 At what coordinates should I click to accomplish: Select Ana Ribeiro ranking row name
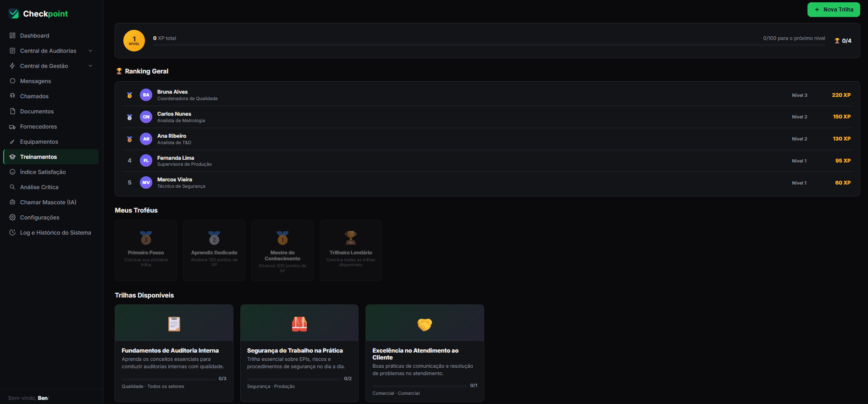click(171, 136)
